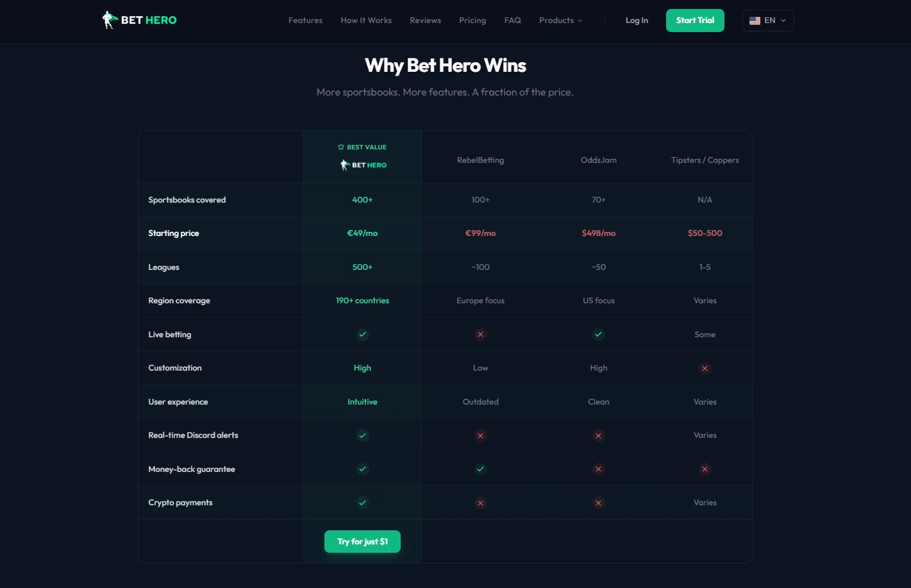The height and width of the screenshot is (588, 911).
Task: Click Tipsters Customization cross icon
Action: [705, 368]
